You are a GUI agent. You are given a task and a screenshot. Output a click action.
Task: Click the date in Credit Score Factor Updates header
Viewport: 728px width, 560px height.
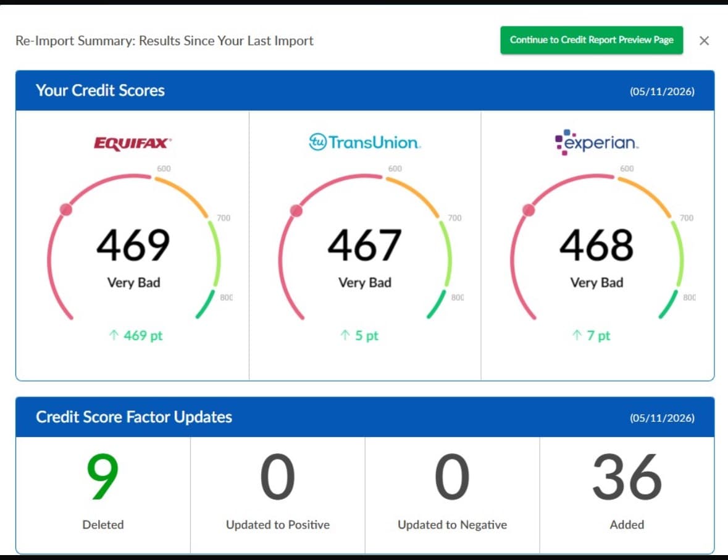(662, 417)
